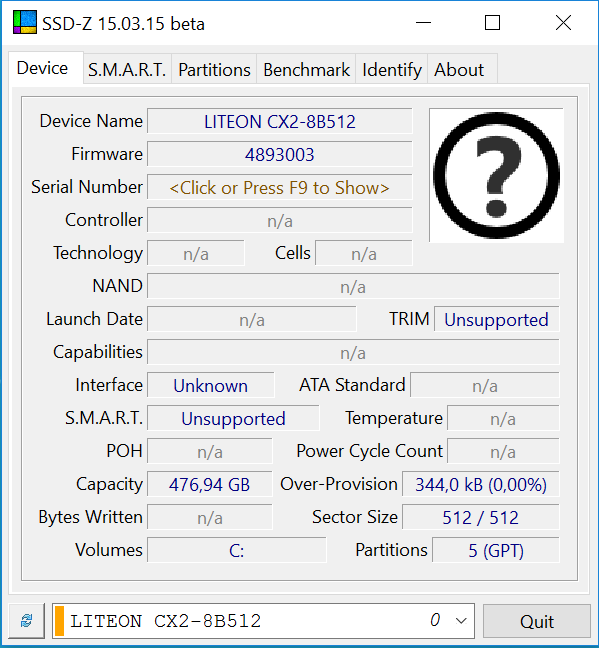Click the Device Name field LITEON CX2-8B512

[279, 122]
